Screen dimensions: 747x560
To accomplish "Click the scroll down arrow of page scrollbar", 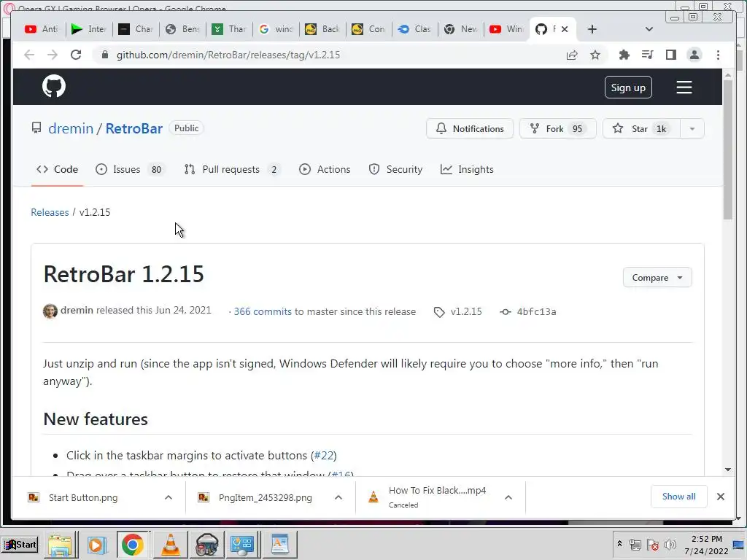I will point(727,470).
